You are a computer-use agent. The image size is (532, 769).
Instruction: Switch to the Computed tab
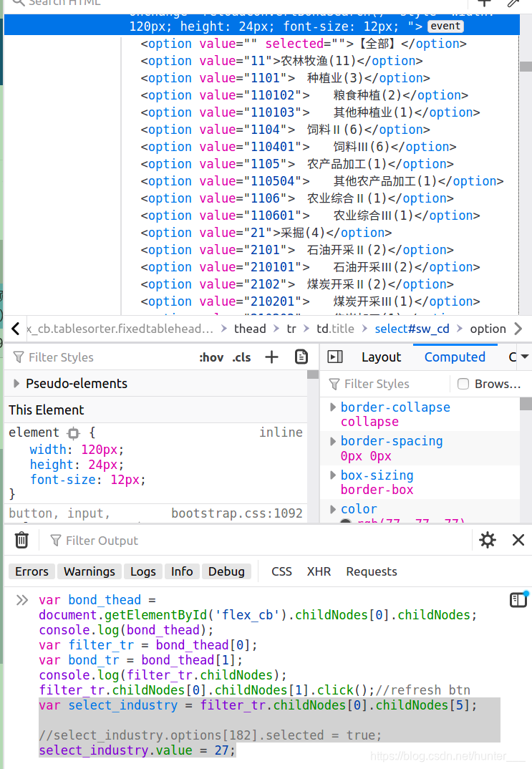pyautogui.click(x=455, y=357)
